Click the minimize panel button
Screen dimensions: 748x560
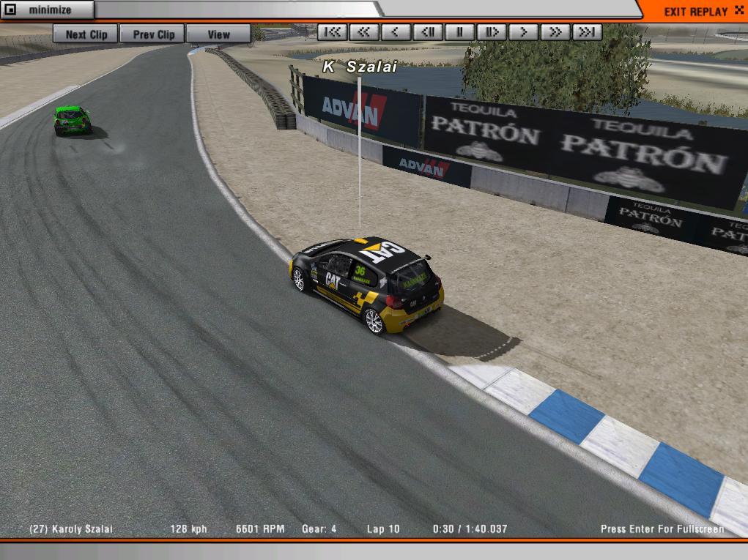[48, 10]
